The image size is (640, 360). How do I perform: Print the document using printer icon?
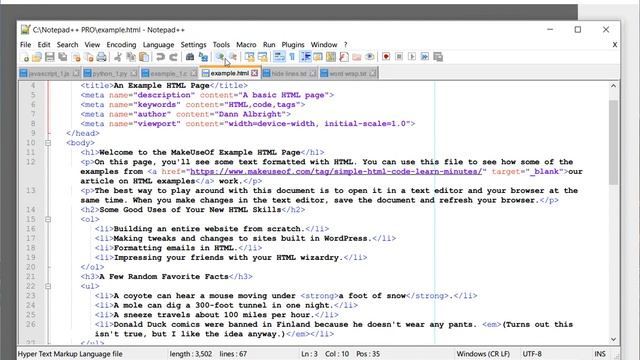click(x=102, y=57)
